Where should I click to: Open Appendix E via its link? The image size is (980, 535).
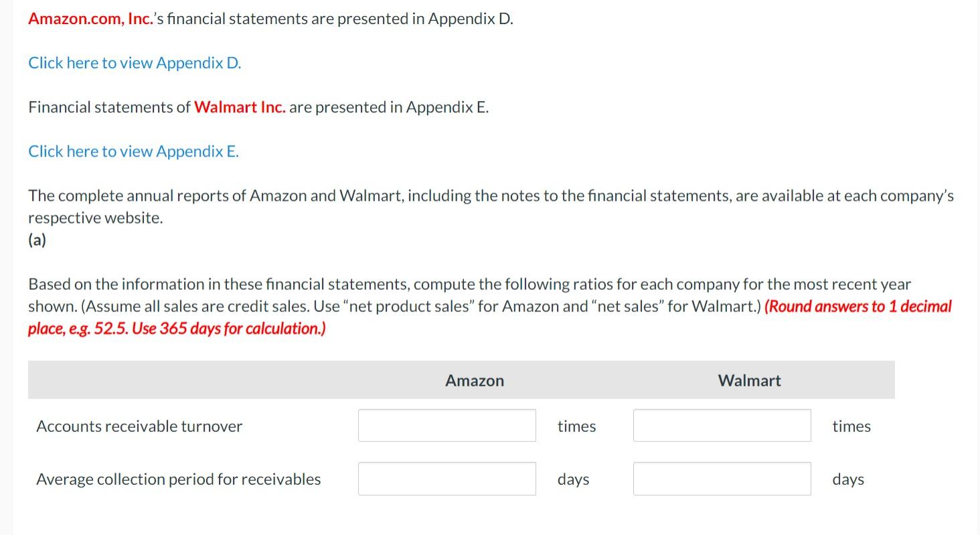click(132, 151)
